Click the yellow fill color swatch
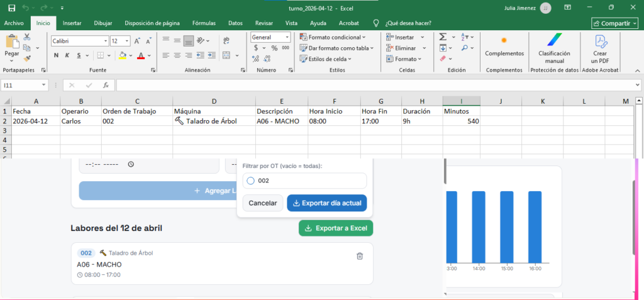The image size is (644, 300). (x=123, y=55)
